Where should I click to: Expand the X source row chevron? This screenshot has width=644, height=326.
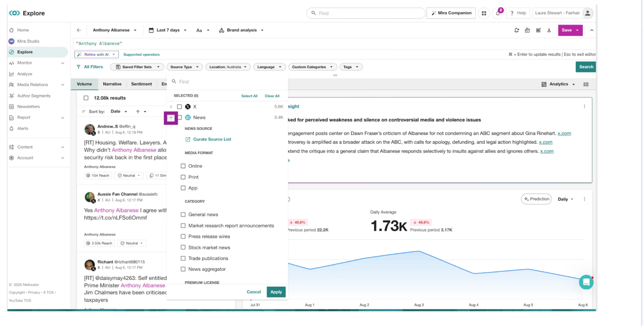pos(171,107)
